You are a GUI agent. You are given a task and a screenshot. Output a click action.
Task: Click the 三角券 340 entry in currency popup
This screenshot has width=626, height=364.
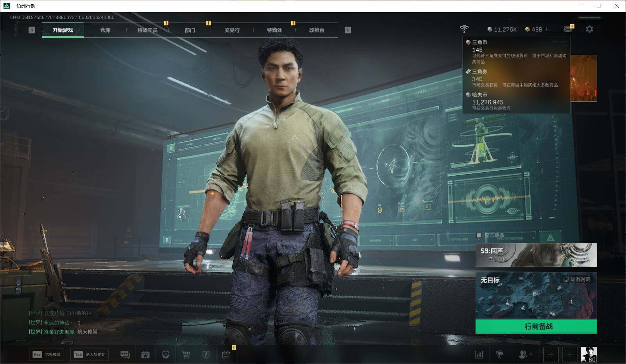pos(517,78)
